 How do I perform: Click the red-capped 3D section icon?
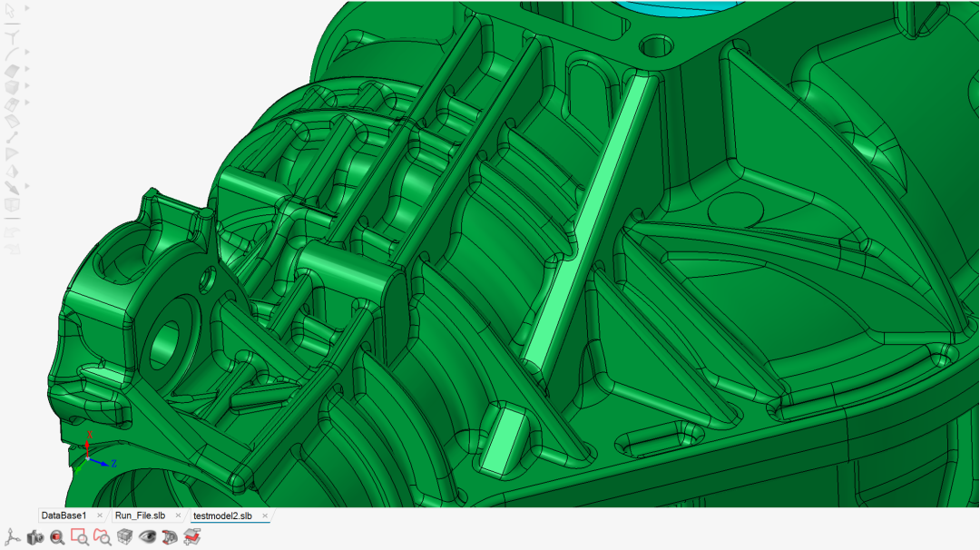170,537
